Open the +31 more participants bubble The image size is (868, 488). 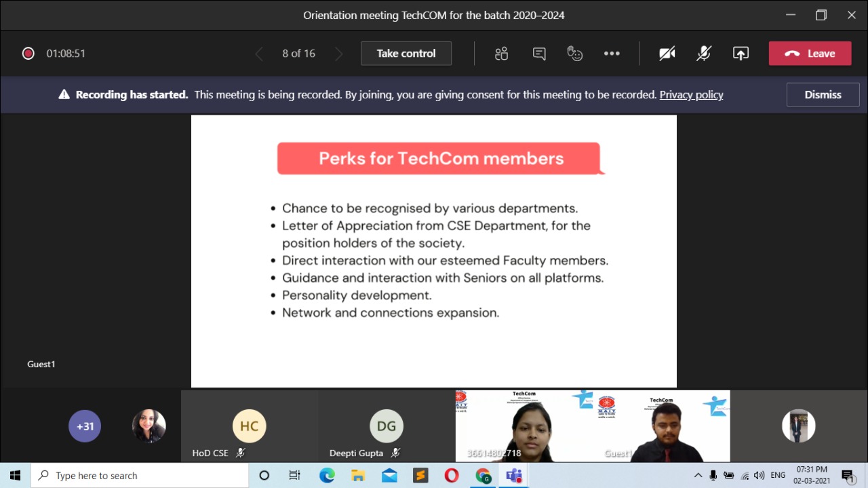click(85, 426)
